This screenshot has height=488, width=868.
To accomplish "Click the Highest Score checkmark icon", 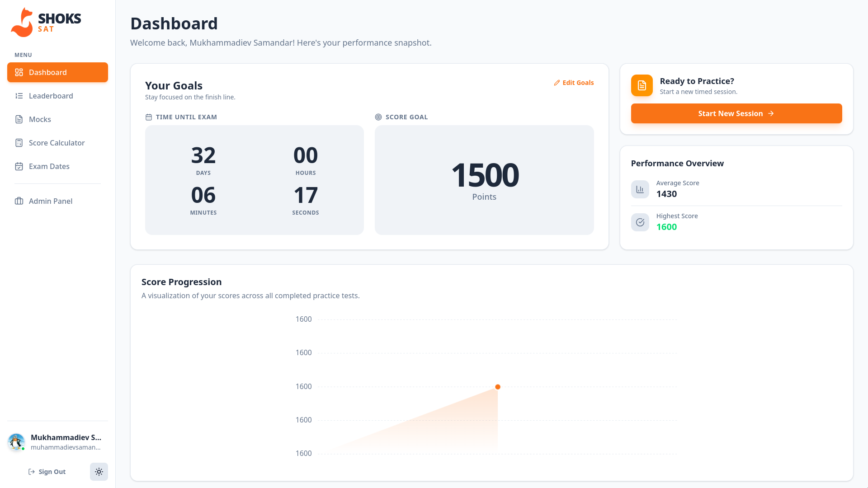I will 640,222.
